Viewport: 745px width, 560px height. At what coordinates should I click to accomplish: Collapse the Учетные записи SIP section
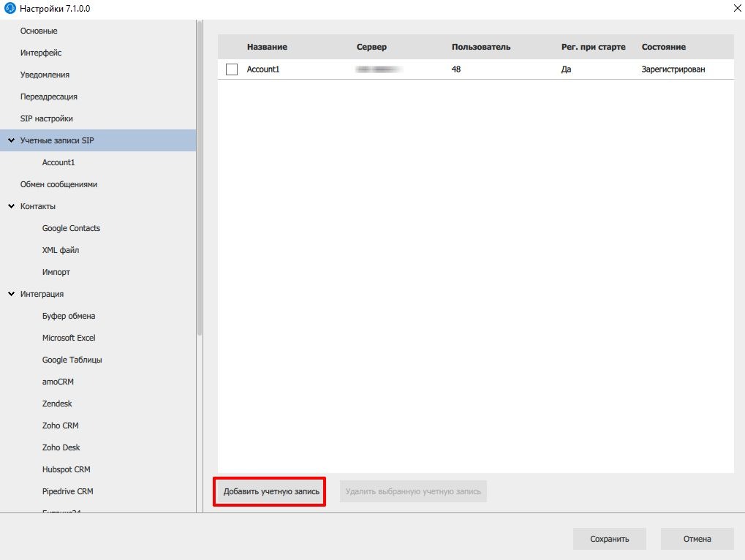click(11, 140)
